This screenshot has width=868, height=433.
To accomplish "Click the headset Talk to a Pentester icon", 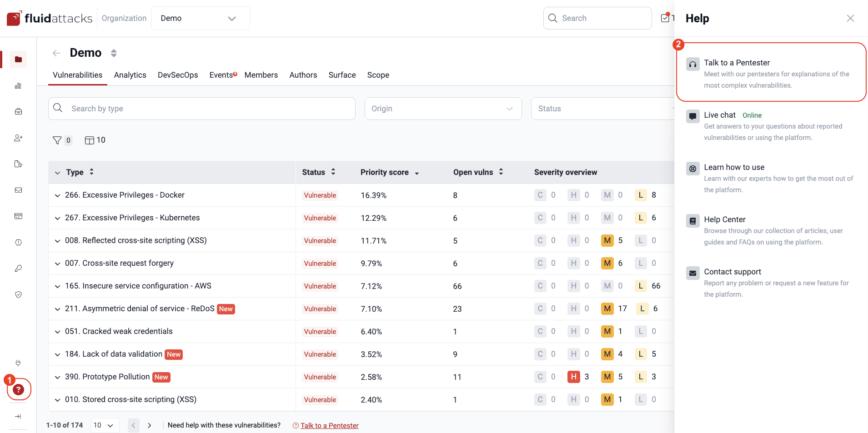I will click(692, 64).
